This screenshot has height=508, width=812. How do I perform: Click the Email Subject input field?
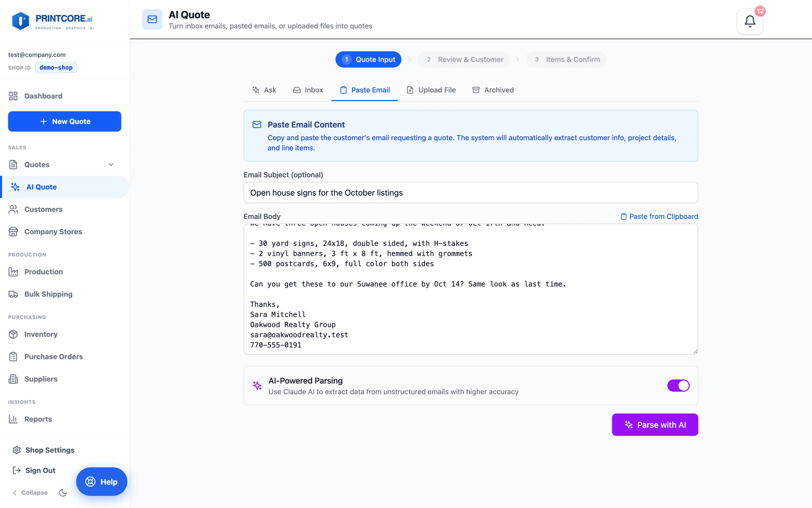(x=471, y=193)
